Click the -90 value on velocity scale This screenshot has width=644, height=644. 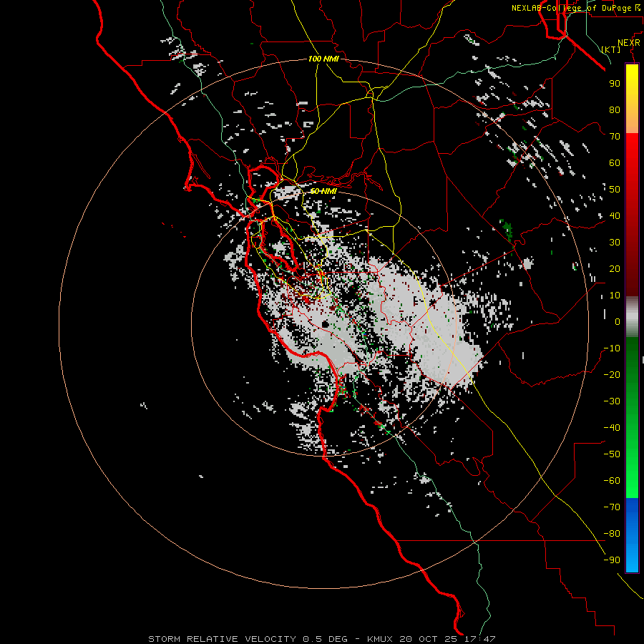click(x=612, y=560)
